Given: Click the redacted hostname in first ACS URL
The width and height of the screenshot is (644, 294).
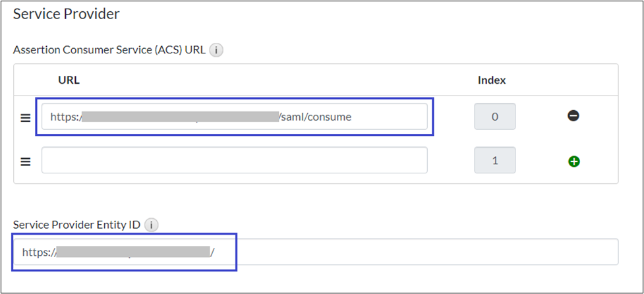Looking at the screenshot, I should [x=180, y=117].
